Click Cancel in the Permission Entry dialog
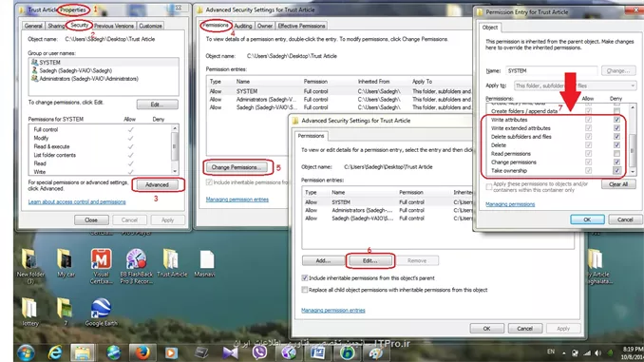Viewport: 644px width, 362px height. pos(625,219)
